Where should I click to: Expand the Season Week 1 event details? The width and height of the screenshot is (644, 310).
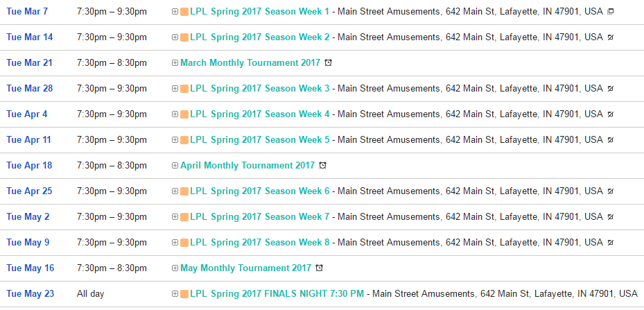[175, 12]
